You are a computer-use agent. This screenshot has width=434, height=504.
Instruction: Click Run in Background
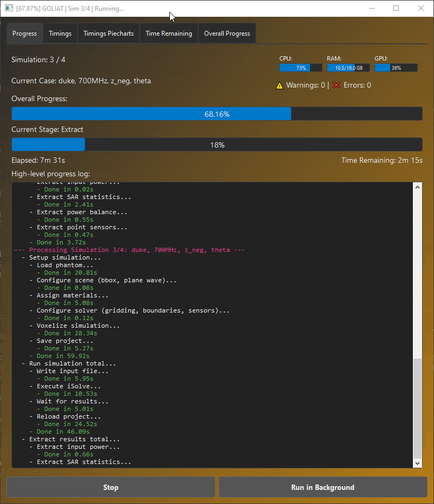pyautogui.click(x=323, y=487)
